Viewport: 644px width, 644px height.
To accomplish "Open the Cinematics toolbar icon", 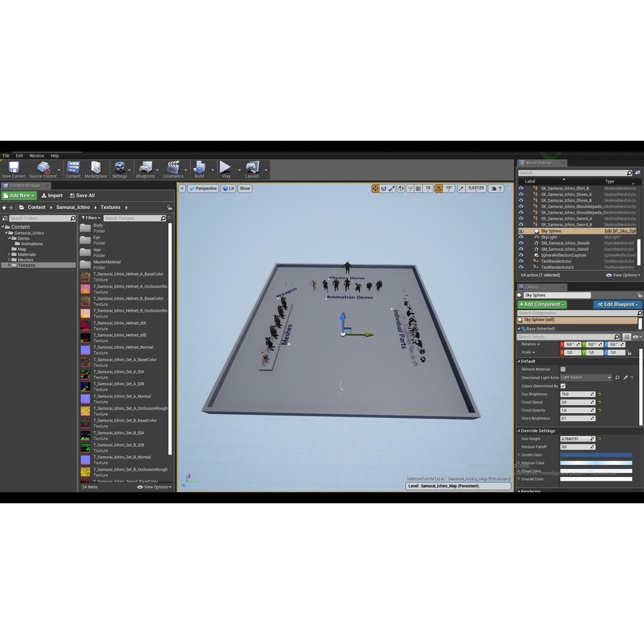I will click(x=174, y=169).
